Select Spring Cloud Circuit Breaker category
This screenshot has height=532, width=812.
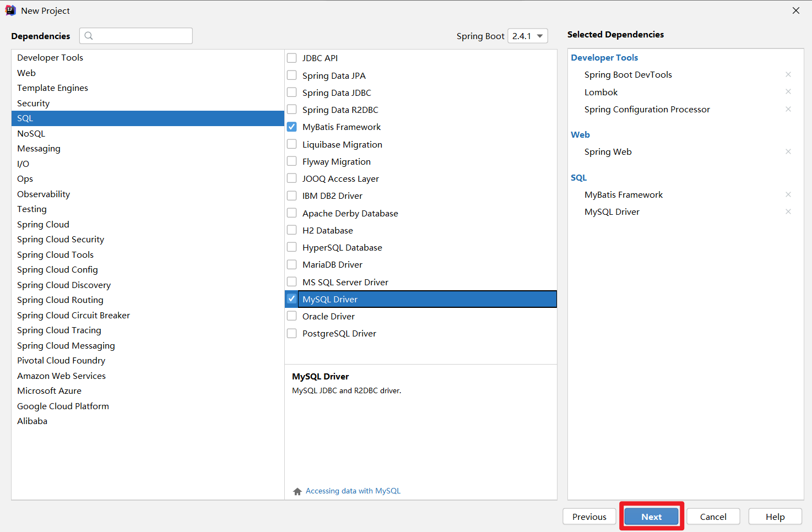tap(148, 315)
